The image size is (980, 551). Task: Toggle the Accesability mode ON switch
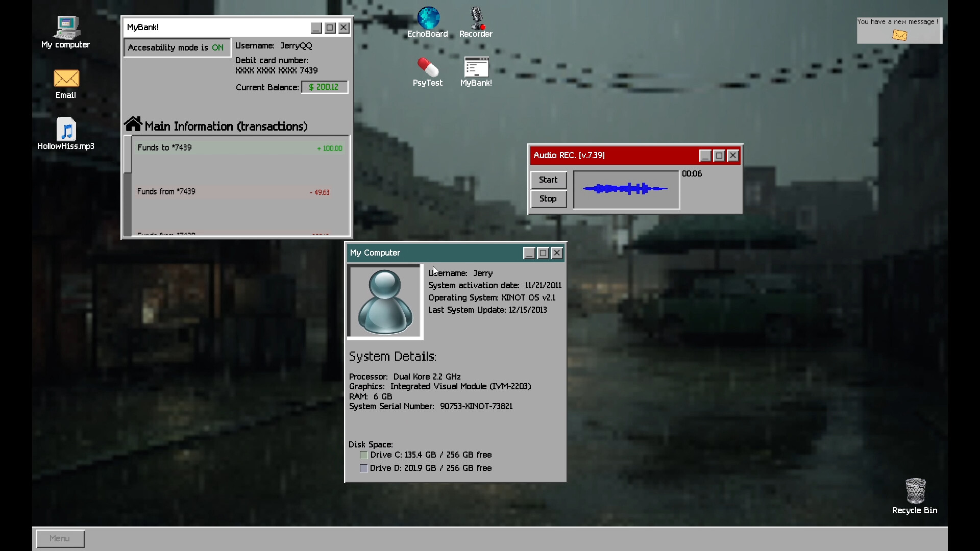tap(177, 47)
